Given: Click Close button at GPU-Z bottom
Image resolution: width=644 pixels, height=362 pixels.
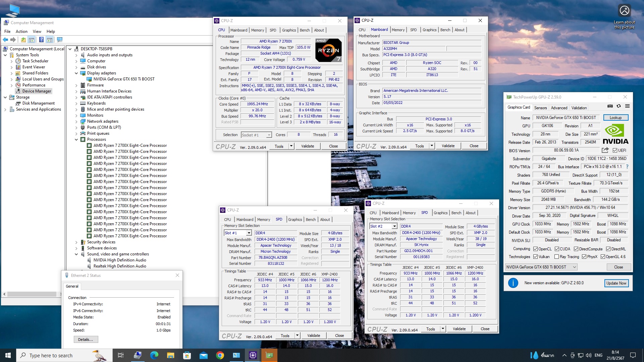Looking at the screenshot, I should pos(619,267).
